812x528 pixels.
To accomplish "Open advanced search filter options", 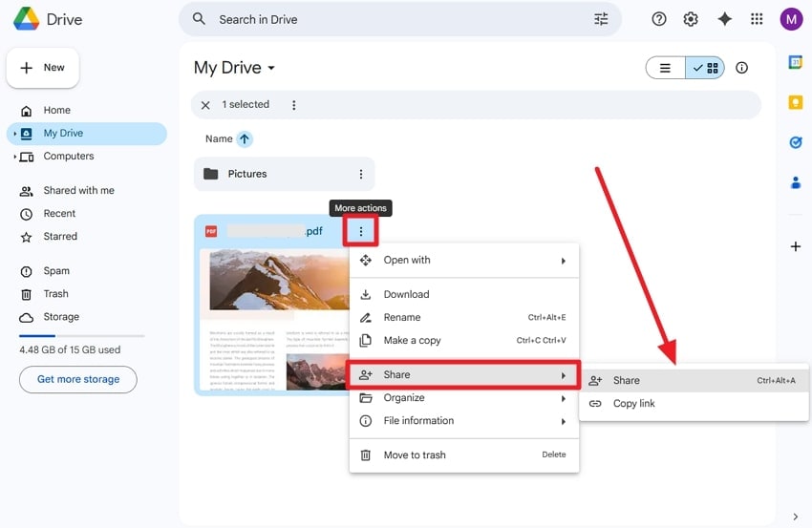I will (x=601, y=20).
